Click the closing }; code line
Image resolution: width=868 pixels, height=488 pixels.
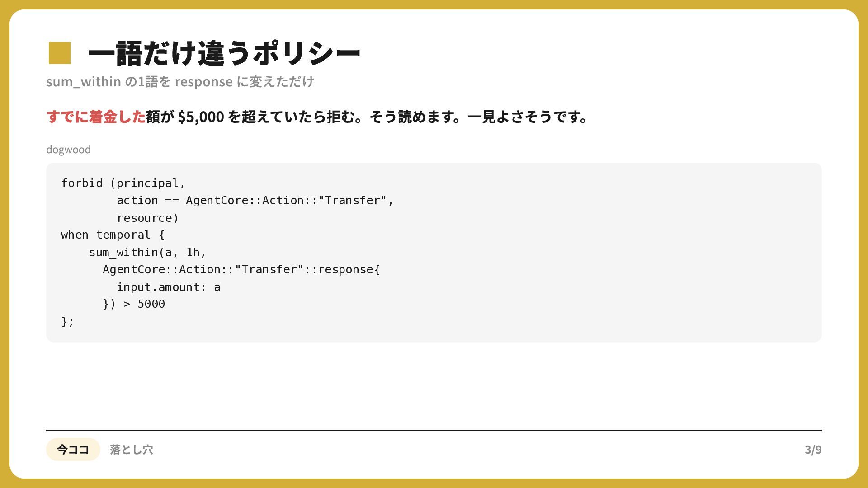click(x=67, y=321)
